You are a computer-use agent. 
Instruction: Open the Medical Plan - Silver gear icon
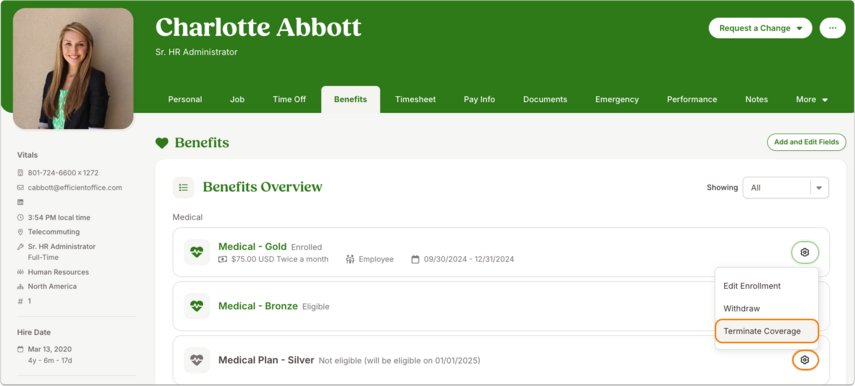tap(804, 360)
